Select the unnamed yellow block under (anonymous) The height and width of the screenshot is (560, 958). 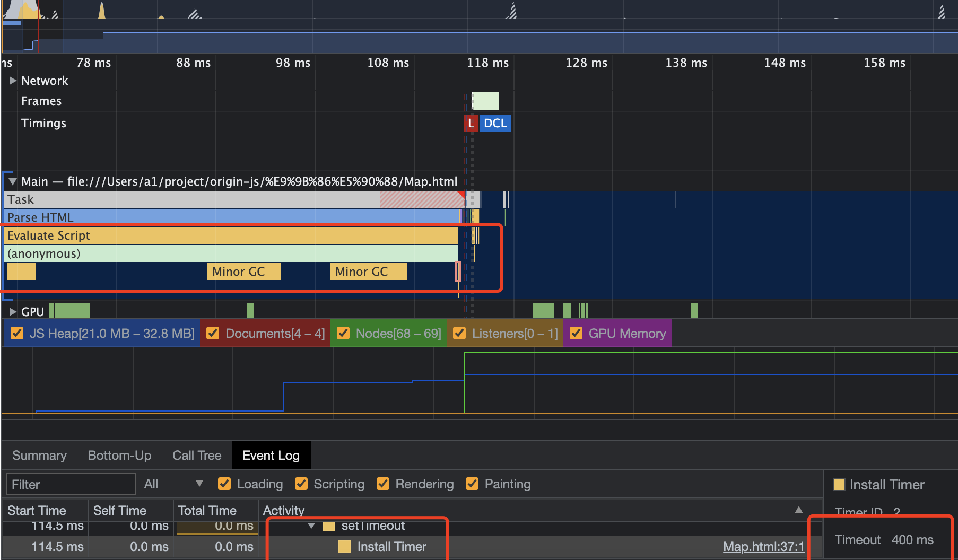coord(21,272)
